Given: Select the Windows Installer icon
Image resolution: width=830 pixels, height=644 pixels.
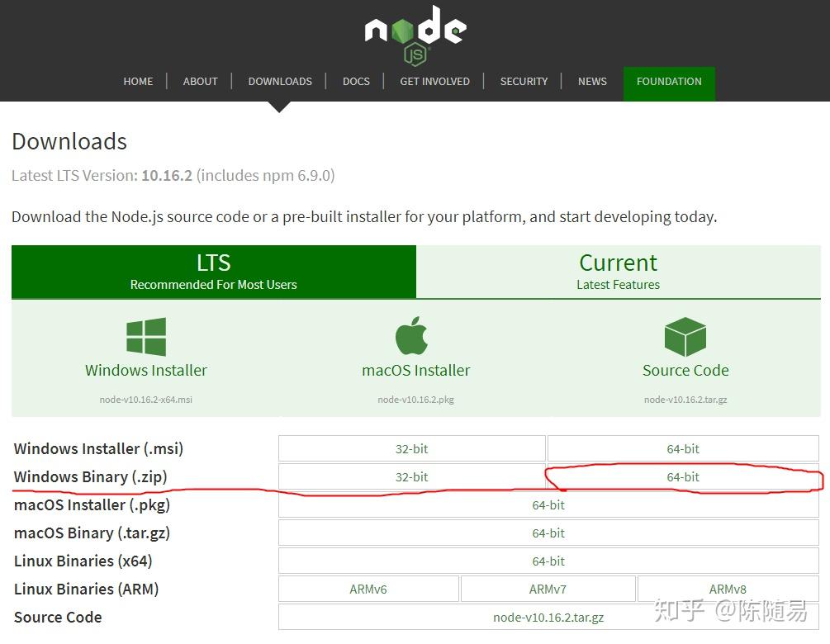Looking at the screenshot, I should pos(146,337).
